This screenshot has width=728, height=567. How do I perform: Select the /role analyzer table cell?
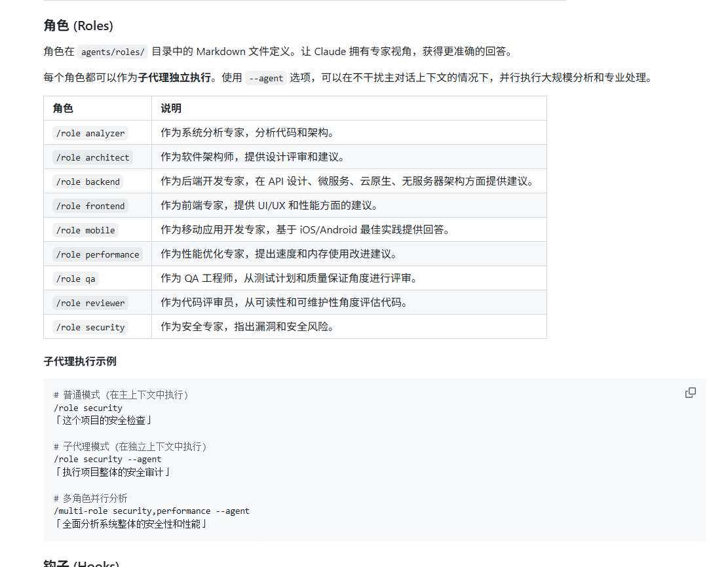(x=90, y=133)
